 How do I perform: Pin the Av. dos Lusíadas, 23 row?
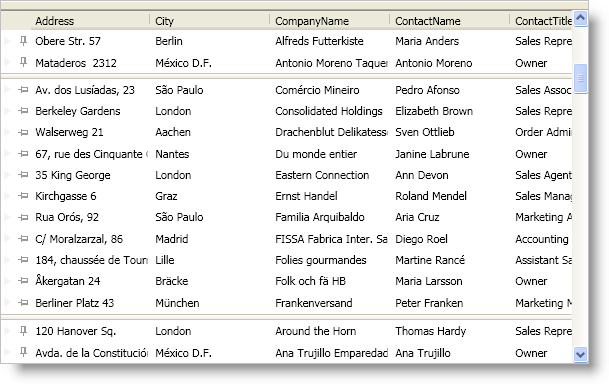[x=23, y=90]
